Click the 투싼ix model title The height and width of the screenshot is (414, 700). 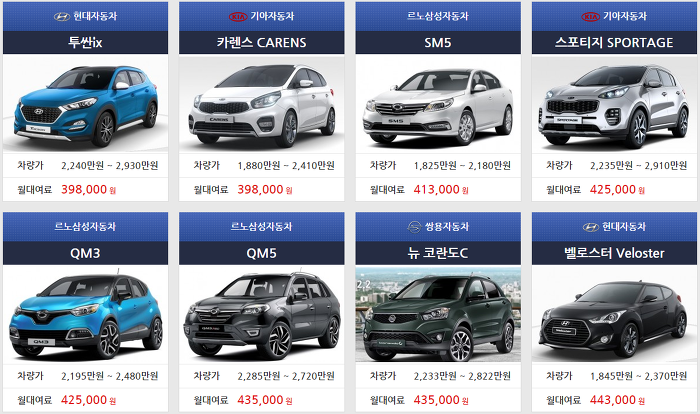[85, 42]
